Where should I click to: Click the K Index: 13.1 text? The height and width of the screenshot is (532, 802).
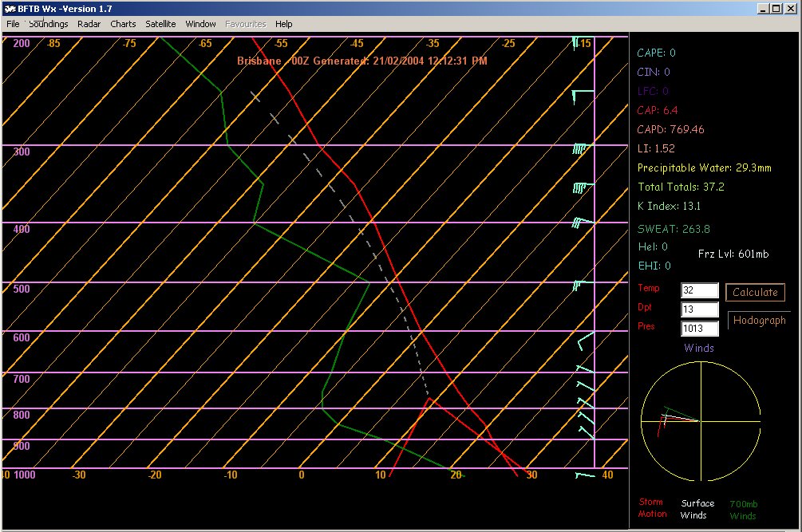point(669,206)
